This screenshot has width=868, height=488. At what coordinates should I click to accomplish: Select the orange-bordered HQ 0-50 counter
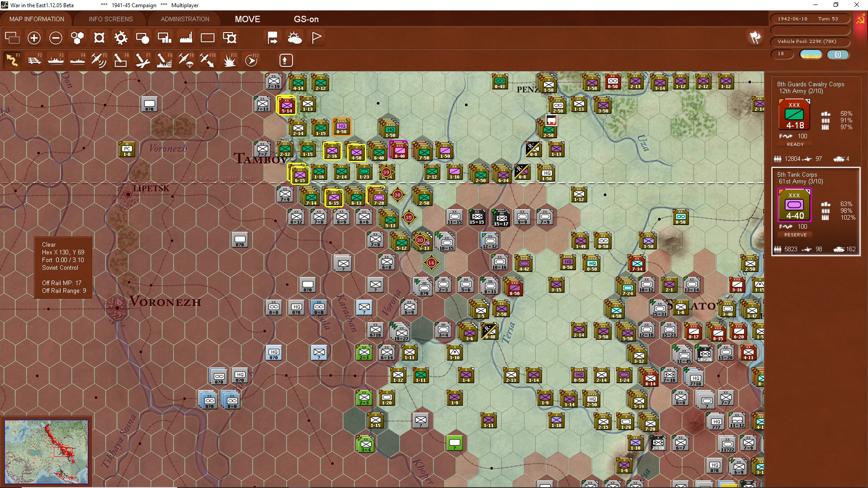(x=342, y=127)
